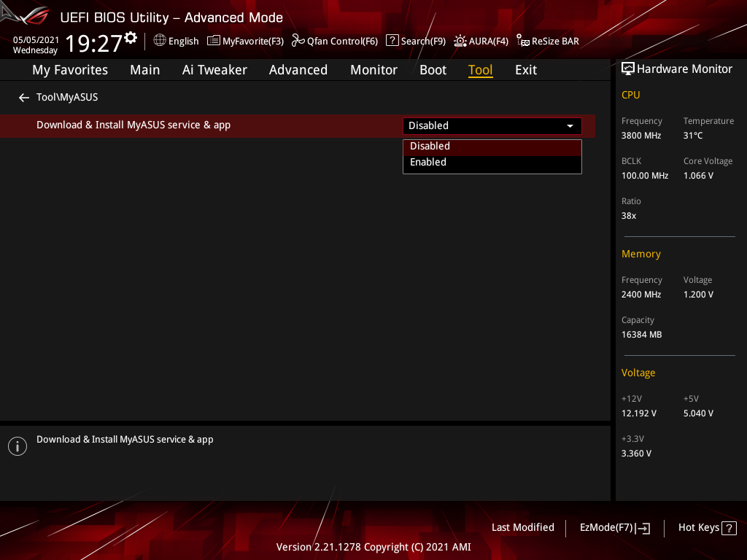Image resolution: width=747 pixels, height=560 pixels.
Task: Go to the Monitor tab
Action: (x=374, y=70)
